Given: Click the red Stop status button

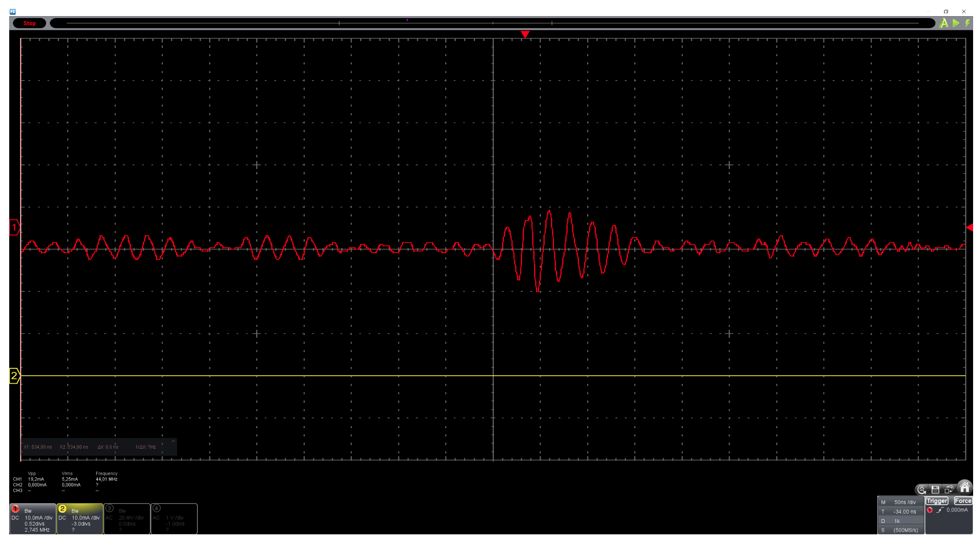Looking at the screenshot, I should [29, 23].
